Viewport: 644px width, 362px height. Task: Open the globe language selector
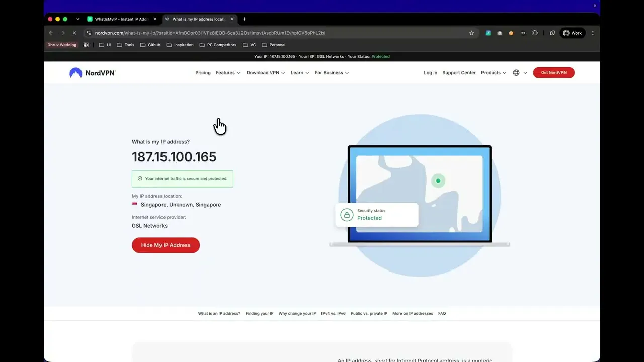coord(520,73)
